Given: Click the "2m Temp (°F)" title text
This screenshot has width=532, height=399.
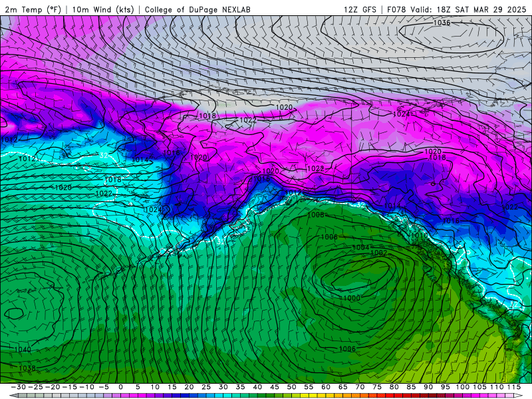Looking at the screenshot, I should (x=33, y=9).
